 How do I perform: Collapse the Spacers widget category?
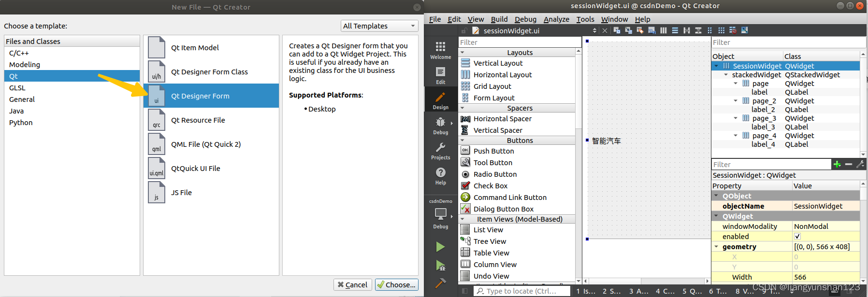pos(463,108)
